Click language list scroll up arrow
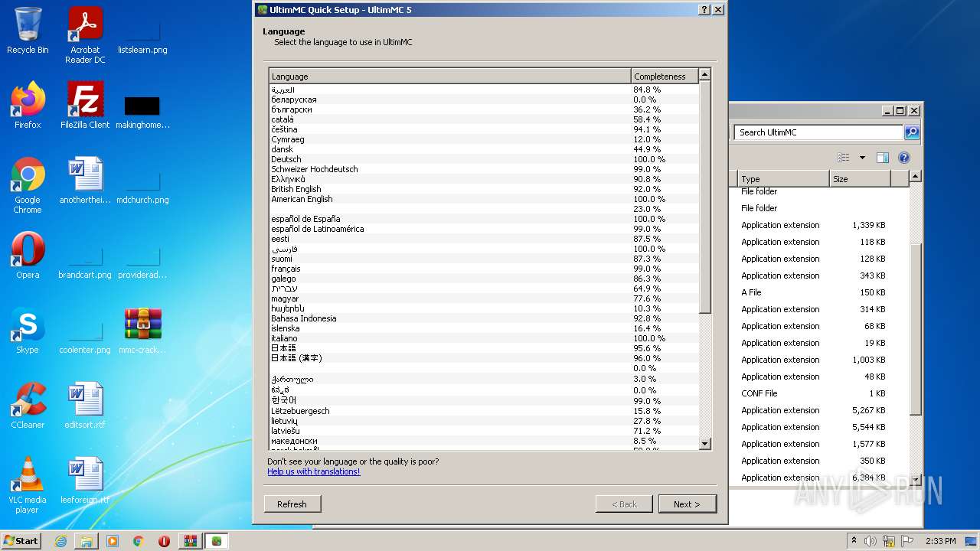The image size is (980, 551). (704, 74)
